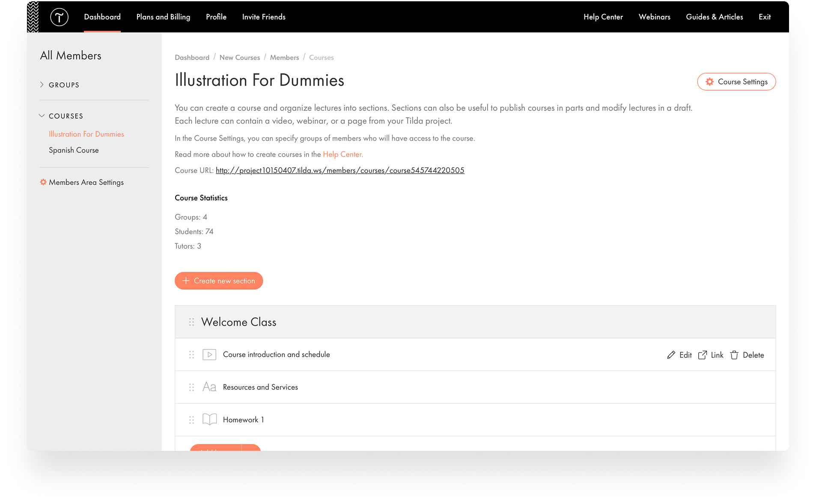The image size is (816, 504).
Task: Open Members Area Settings
Action: pyautogui.click(x=86, y=182)
